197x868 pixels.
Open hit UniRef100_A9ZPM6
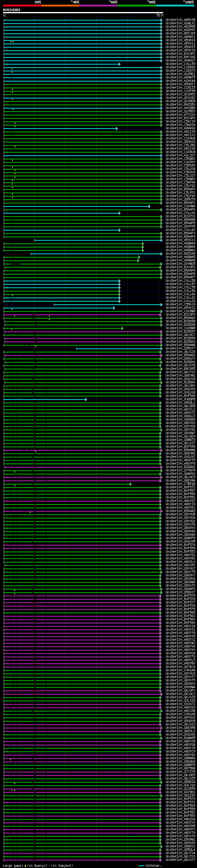pyautogui.click(x=180, y=26)
